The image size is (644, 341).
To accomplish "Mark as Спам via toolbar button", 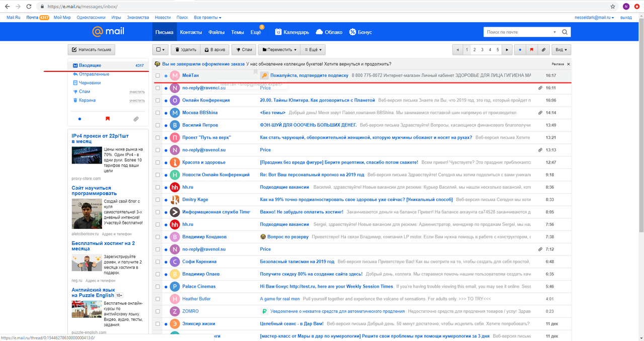I will [244, 50].
